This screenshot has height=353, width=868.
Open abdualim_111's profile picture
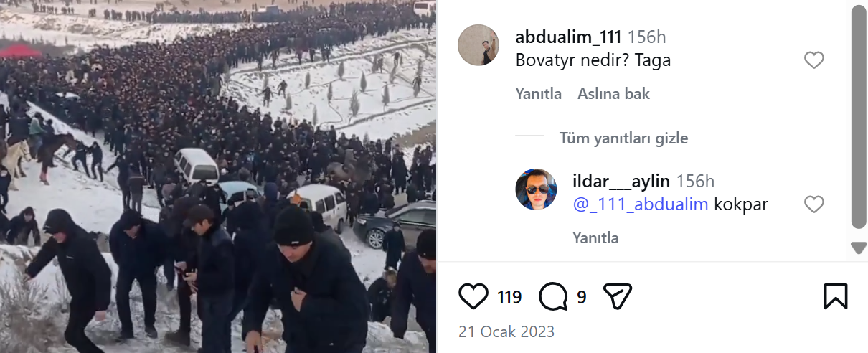(478, 45)
